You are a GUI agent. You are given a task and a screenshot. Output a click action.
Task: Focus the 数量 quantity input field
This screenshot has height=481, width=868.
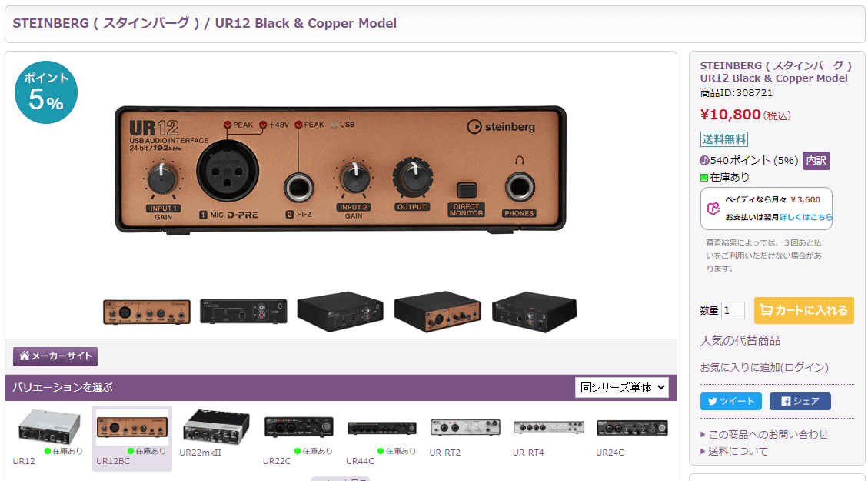[733, 310]
